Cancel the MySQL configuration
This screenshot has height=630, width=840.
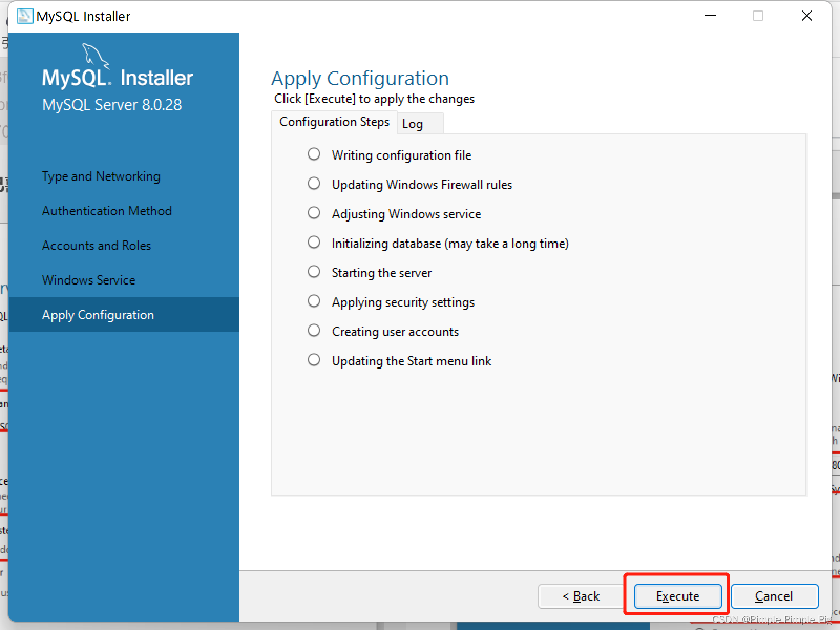pos(774,596)
